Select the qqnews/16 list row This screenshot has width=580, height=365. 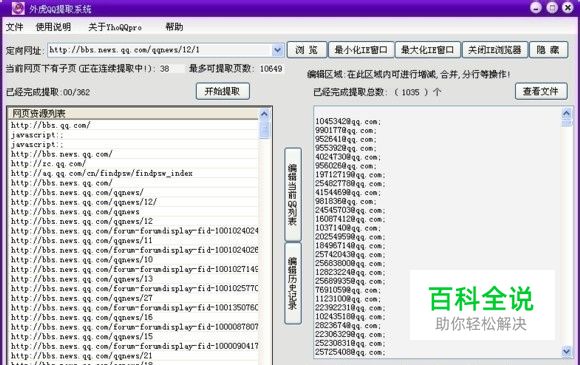[133, 317]
